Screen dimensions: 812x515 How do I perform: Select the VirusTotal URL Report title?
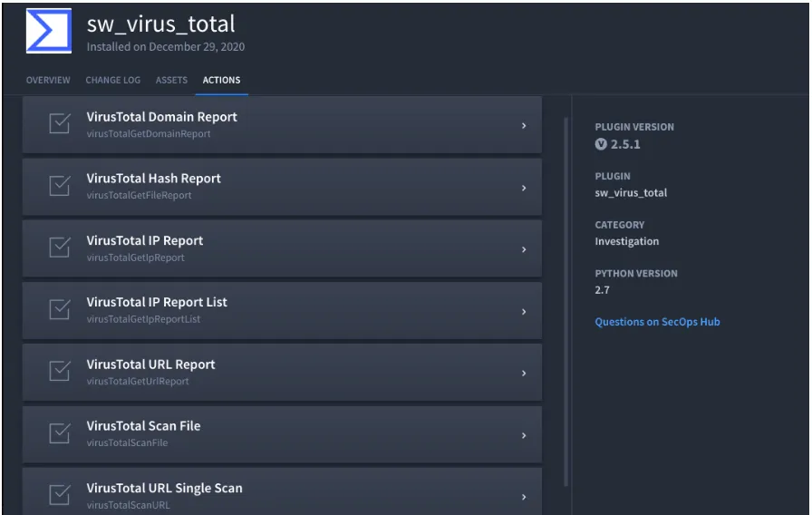click(150, 364)
